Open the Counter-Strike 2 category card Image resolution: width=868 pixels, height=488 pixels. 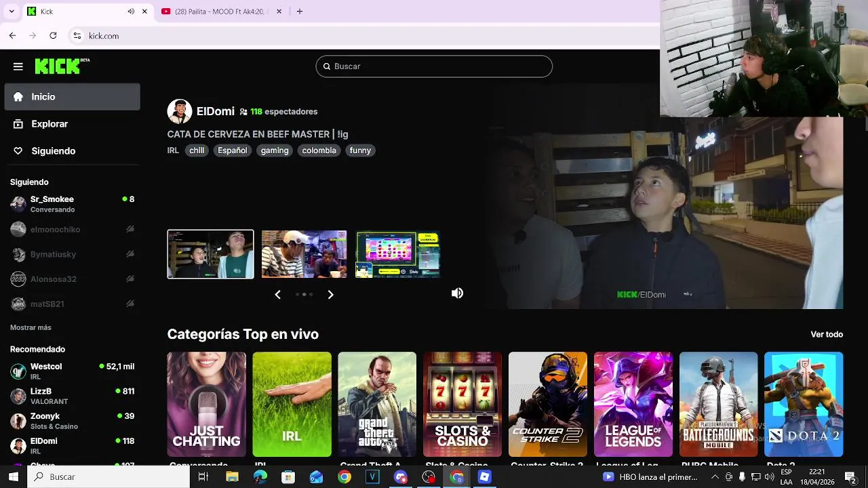(548, 405)
